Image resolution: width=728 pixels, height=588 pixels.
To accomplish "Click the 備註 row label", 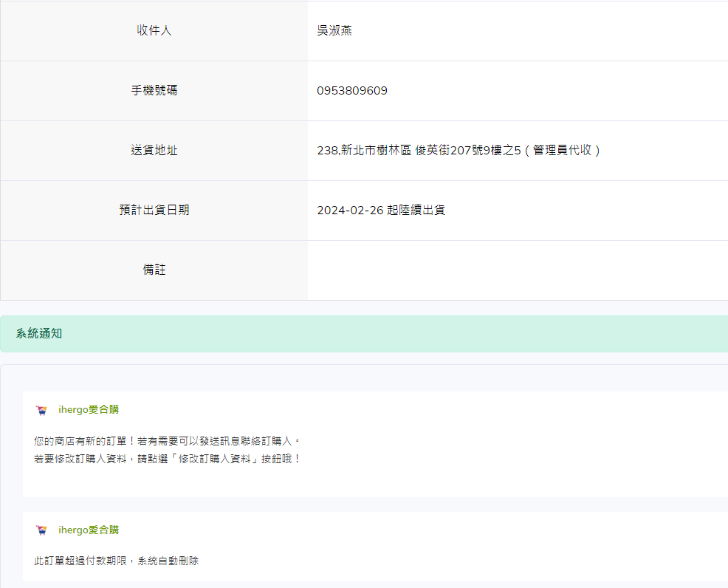I will tap(154, 270).
